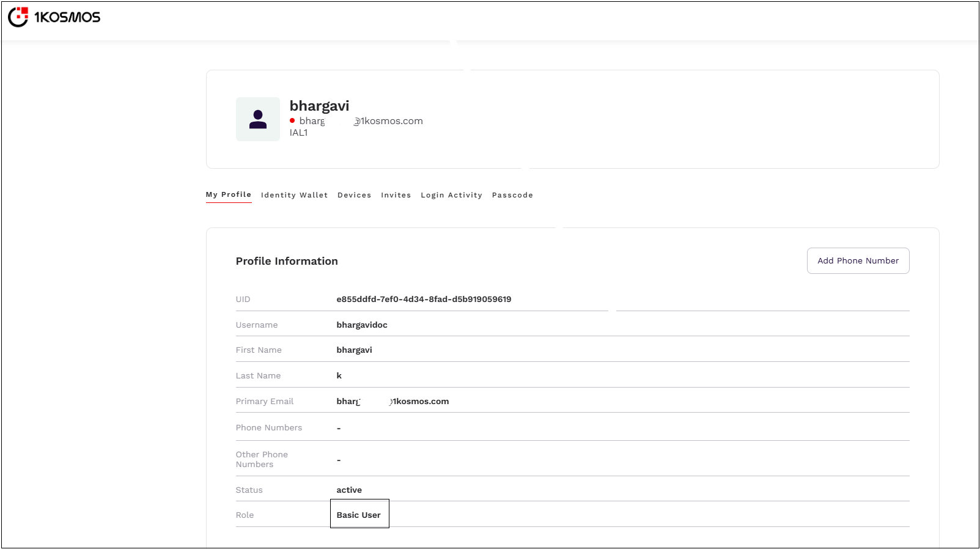Click the IAL1 assurance level label

[298, 133]
